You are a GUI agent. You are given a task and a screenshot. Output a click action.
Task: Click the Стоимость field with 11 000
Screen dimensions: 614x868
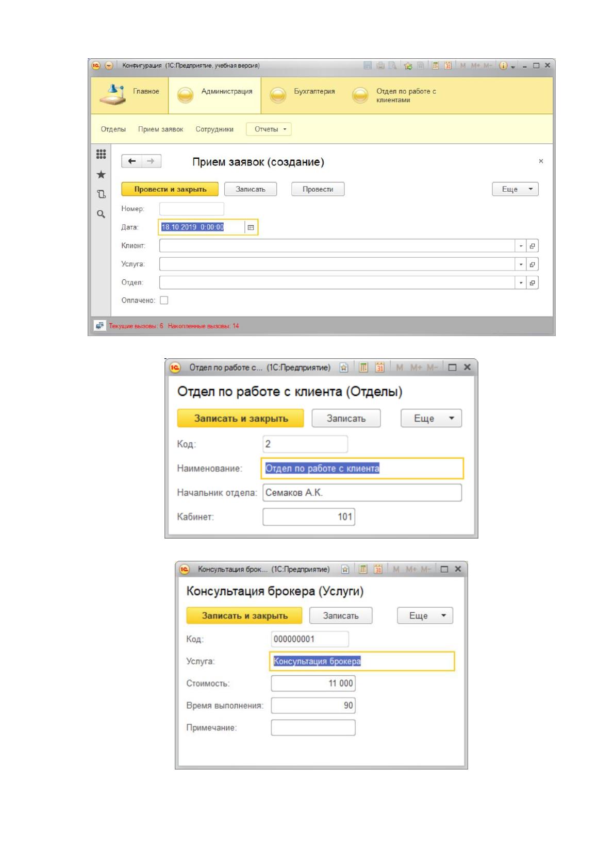[313, 683]
